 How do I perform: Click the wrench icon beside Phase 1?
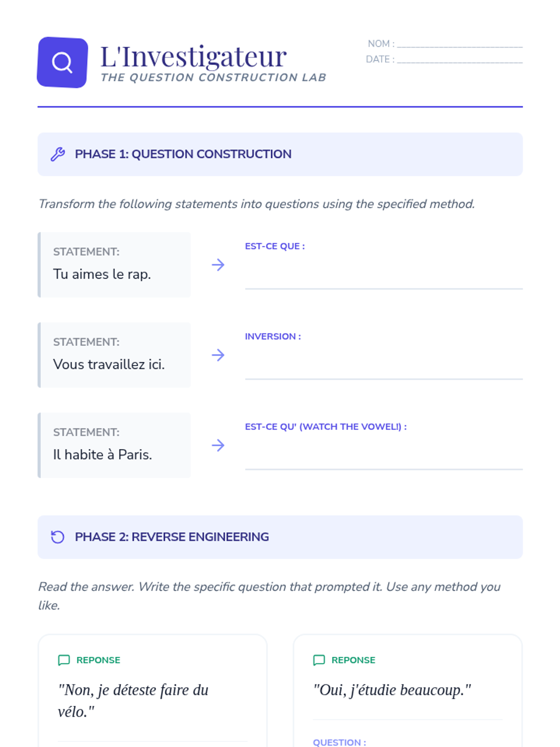58,154
